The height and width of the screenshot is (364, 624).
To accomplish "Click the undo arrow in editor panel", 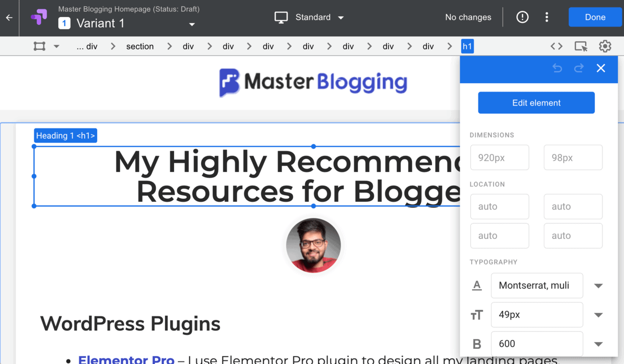I will tap(557, 68).
